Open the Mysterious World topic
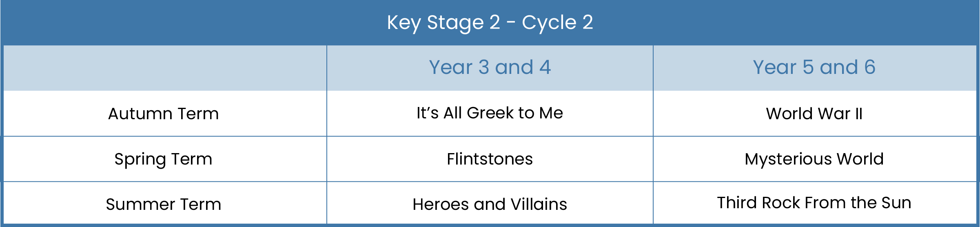 814,159
